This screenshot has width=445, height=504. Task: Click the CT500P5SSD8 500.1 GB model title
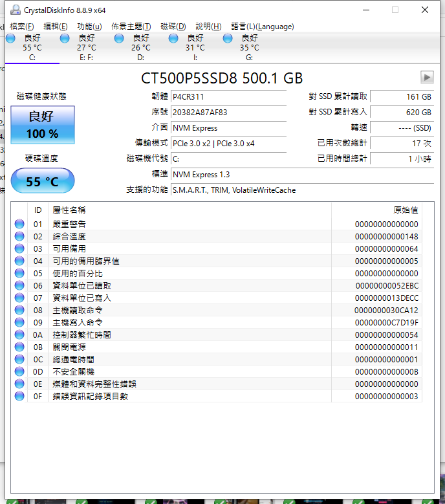[x=222, y=78]
